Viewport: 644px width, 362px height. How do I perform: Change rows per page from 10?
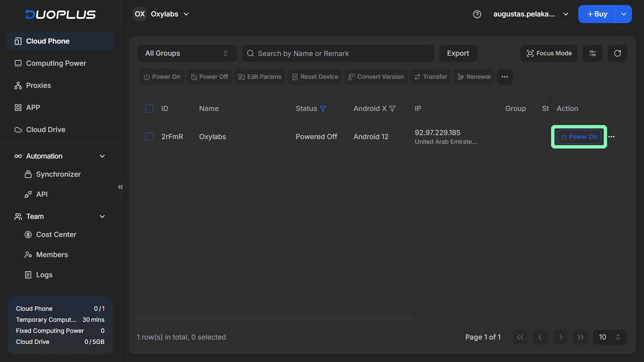pos(610,337)
